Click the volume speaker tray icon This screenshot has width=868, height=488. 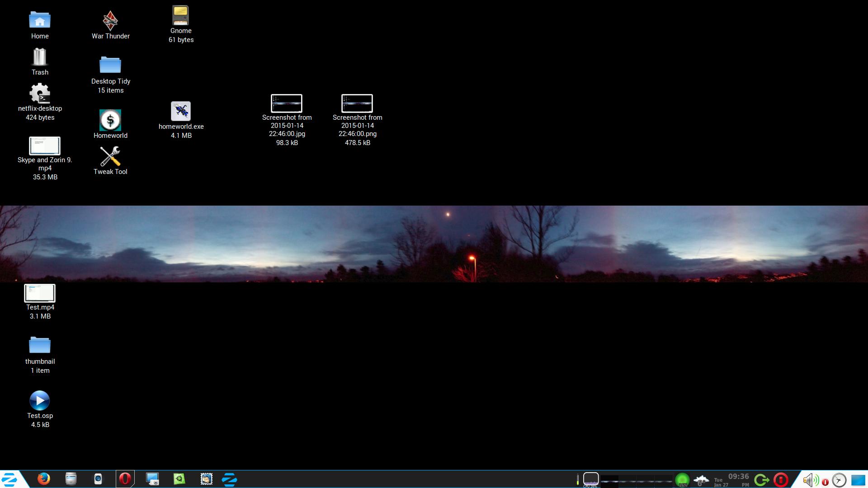tap(810, 480)
